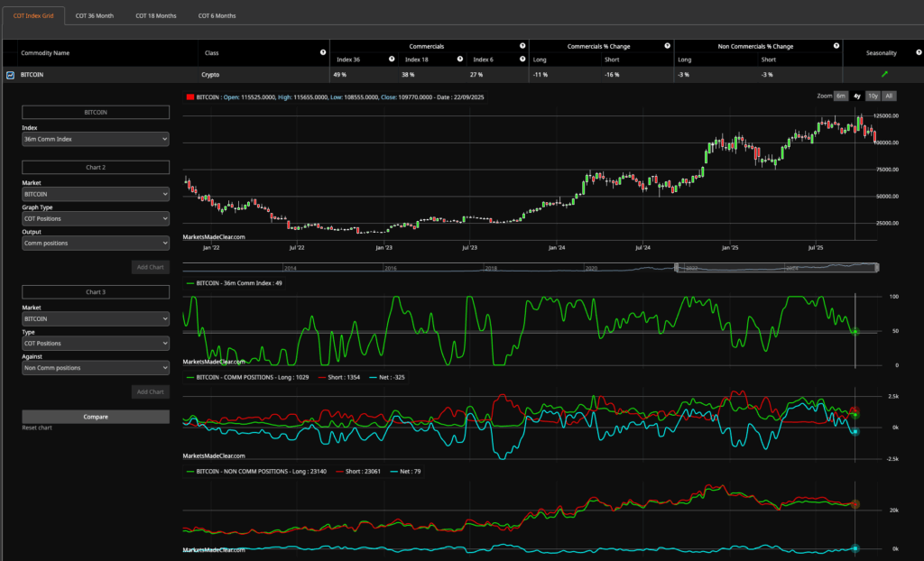This screenshot has height=561, width=924.
Task: Click the green seasonality arrow icon
Action: click(884, 75)
